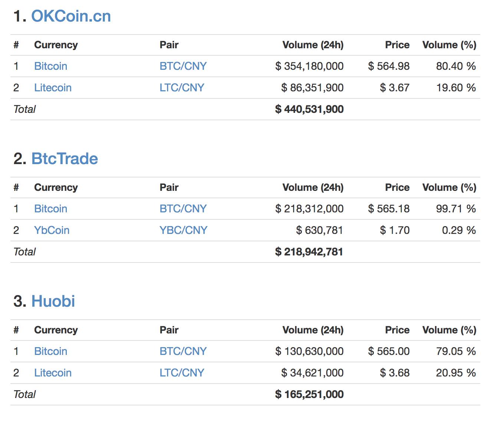Open LTC/CNY pair under Huobi
The width and height of the screenshot is (504, 424).
pos(182,373)
